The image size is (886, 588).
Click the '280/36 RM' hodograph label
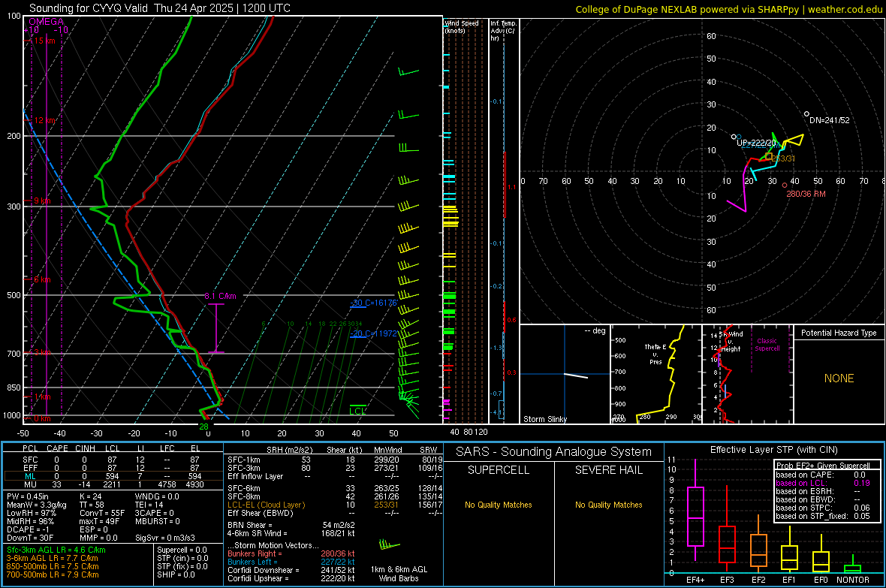(806, 194)
